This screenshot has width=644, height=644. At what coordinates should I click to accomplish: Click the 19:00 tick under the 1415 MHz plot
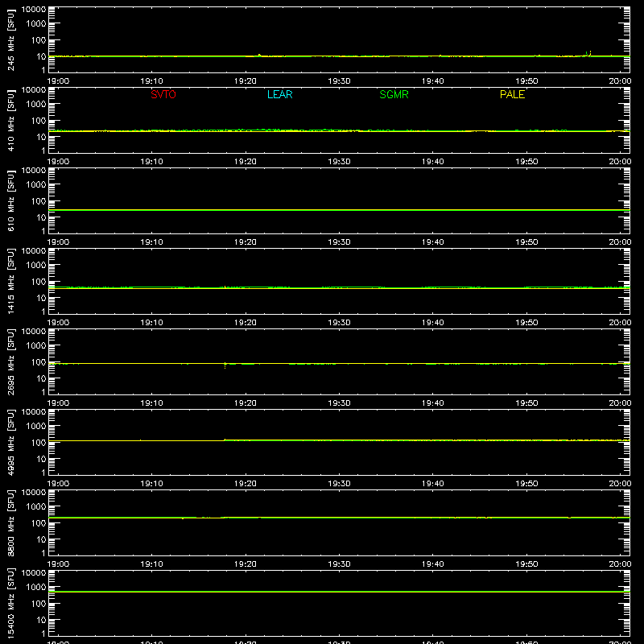[58, 323]
